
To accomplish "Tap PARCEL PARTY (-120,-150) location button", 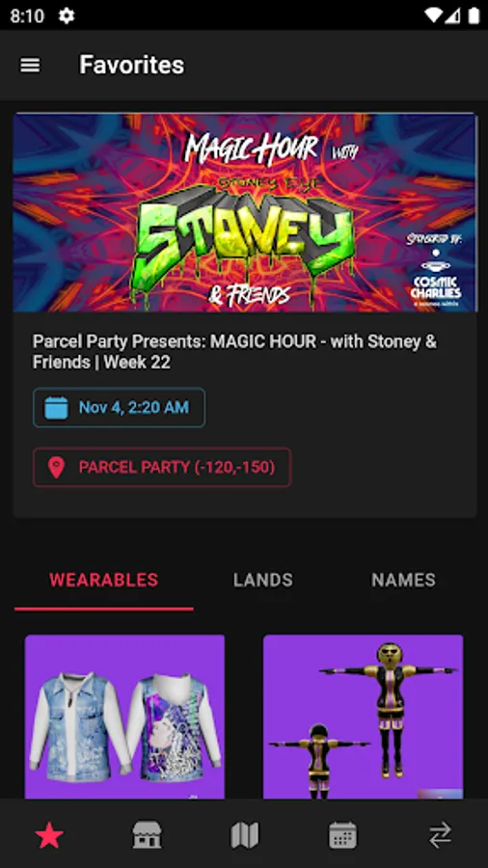I will coord(162,468).
